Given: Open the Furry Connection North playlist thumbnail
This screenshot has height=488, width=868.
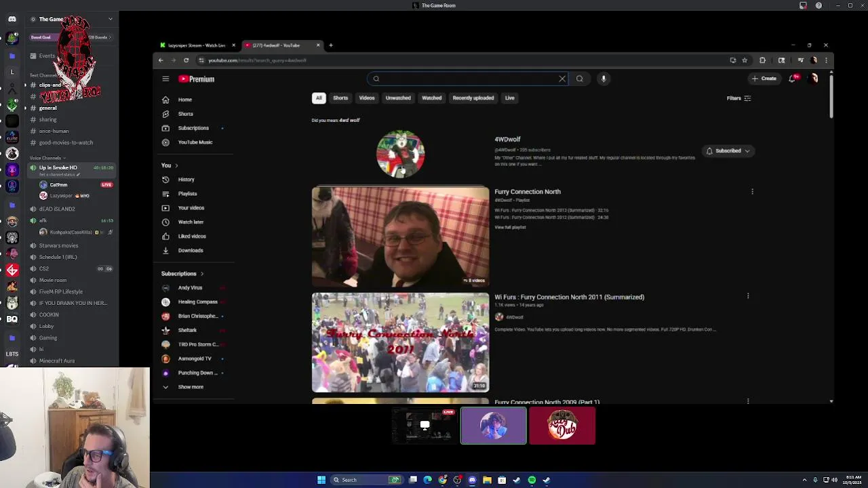Looking at the screenshot, I should coord(400,237).
